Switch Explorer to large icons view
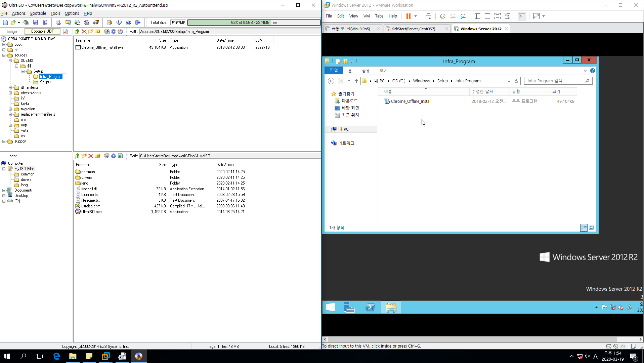This screenshot has width=644, height=363. click(x=591, y=228)
